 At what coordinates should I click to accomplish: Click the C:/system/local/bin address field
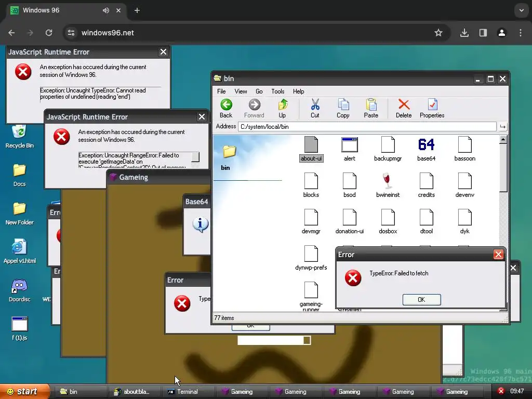point(367,127)
